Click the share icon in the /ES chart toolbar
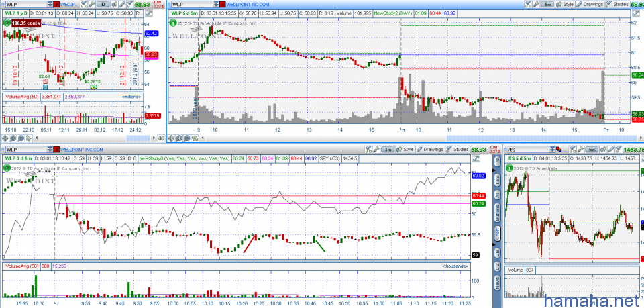The image size is (644, 308). coord(572,150)
